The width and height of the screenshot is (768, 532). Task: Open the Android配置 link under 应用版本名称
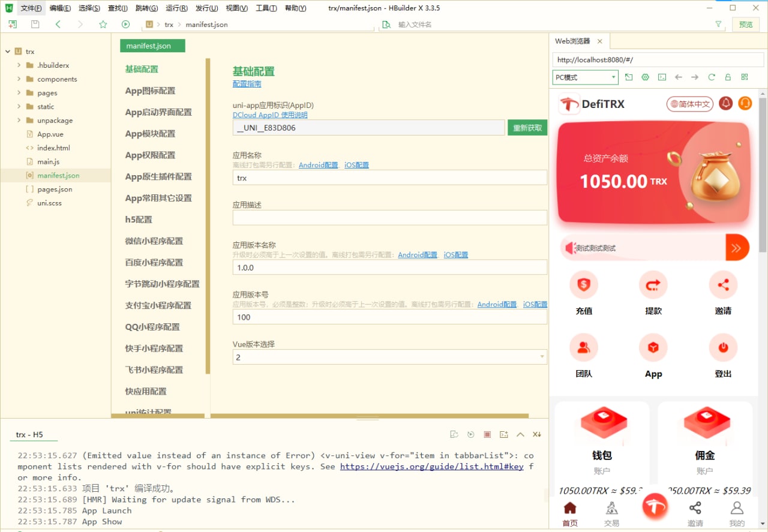point(418,254)
